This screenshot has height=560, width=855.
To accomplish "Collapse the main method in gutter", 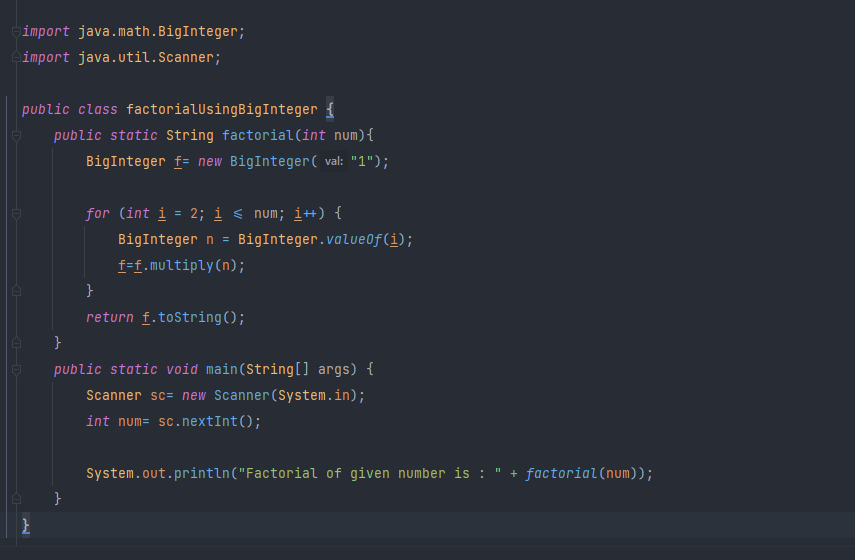I will (x=16, y=370).
